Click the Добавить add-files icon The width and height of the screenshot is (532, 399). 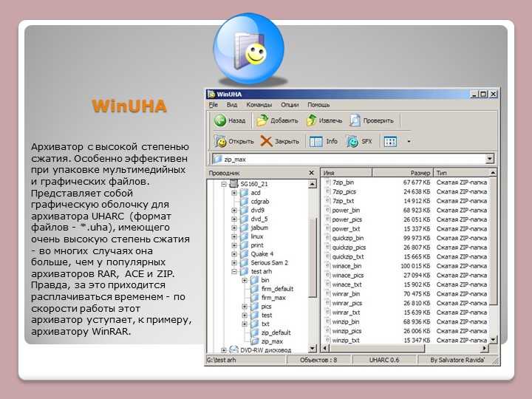[x=262, y=120]
